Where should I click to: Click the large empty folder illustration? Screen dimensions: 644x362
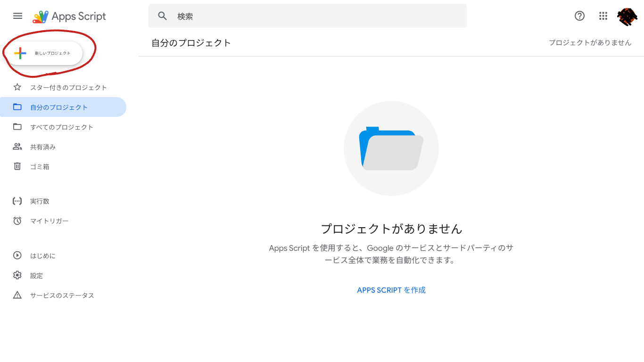391,148
